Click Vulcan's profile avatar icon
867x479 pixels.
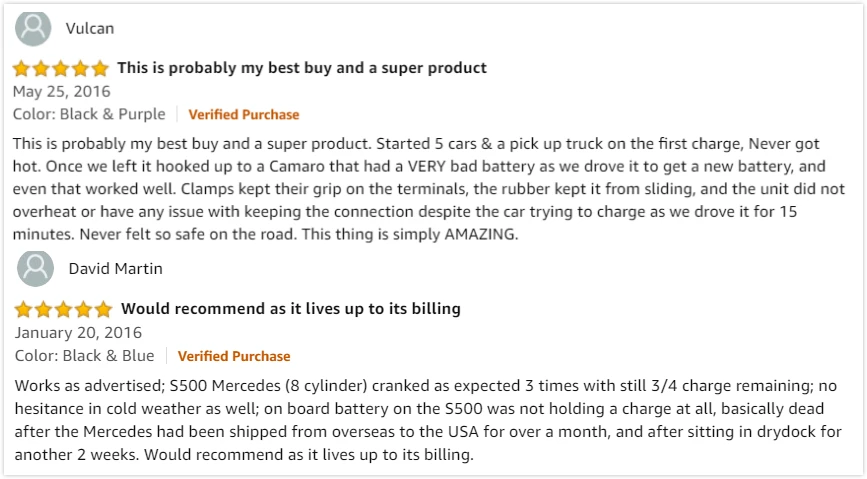[x=33, y=28]
